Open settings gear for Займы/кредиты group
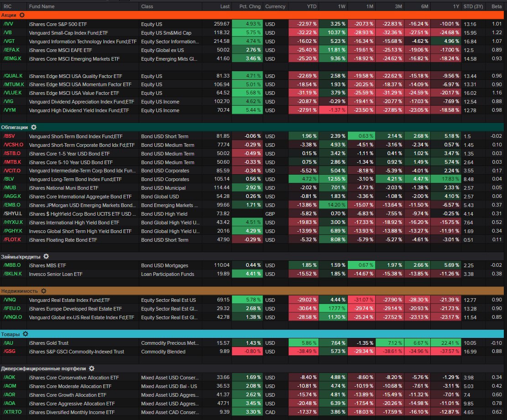Screen dimensions: 507x420 pyautogui.click(x=46, y=257)
